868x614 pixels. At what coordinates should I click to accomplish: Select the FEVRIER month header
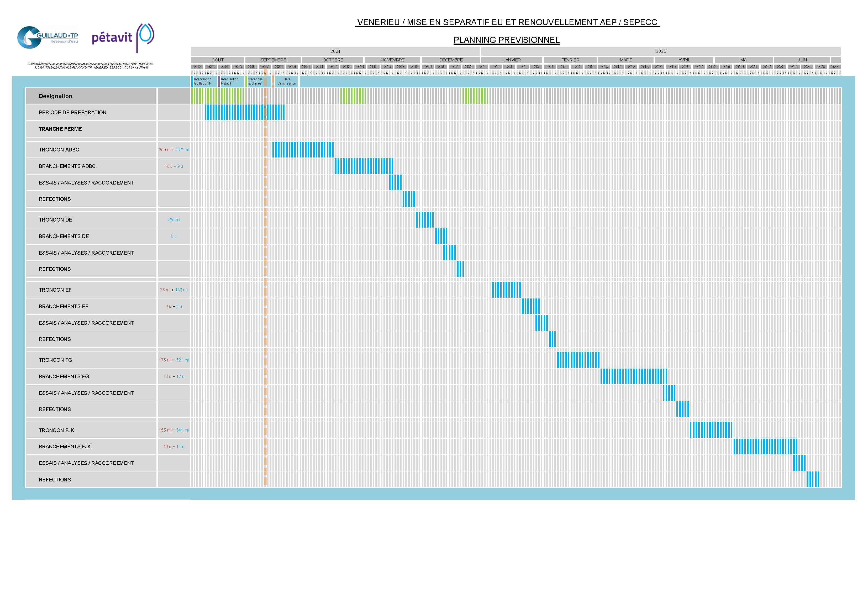tap(570, 60)
